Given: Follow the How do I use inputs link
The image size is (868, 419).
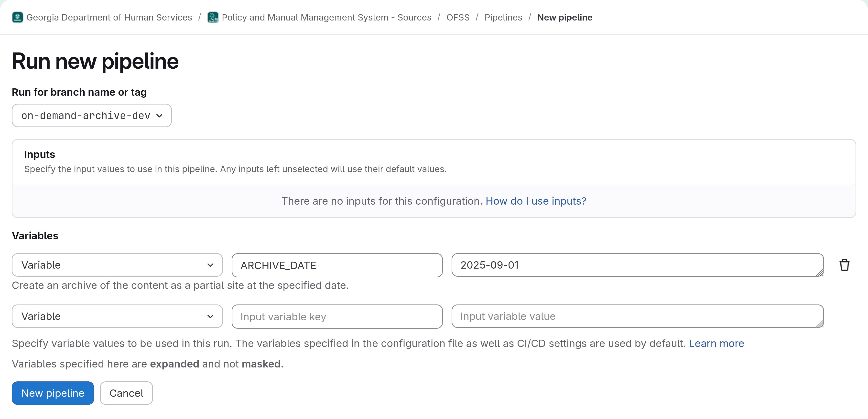Looking at the screenshot, I should click(x=535, y=201).
